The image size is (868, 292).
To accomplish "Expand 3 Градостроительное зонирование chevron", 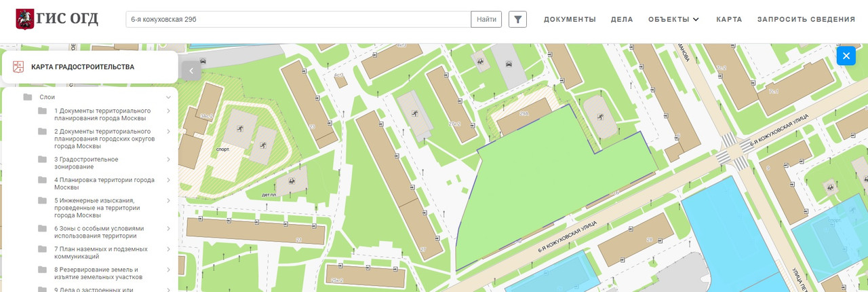I will [x=168, y=160].
